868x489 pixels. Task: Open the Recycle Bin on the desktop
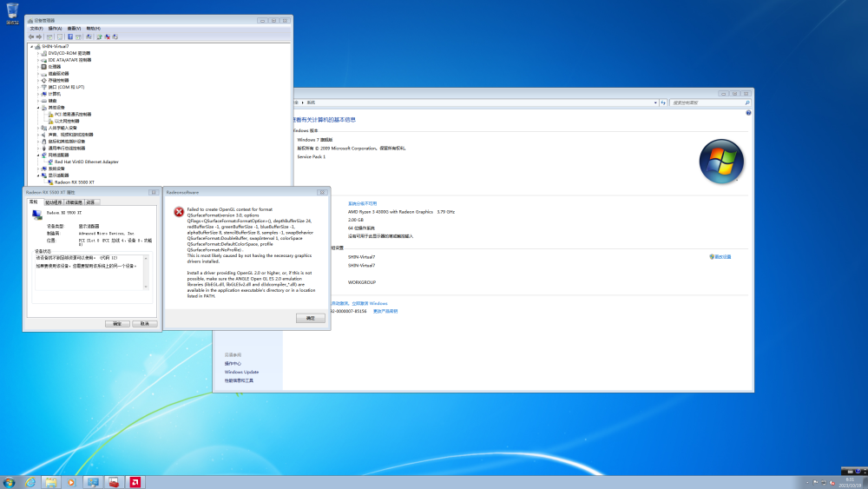pyautogui.click(x=12, y=13)
